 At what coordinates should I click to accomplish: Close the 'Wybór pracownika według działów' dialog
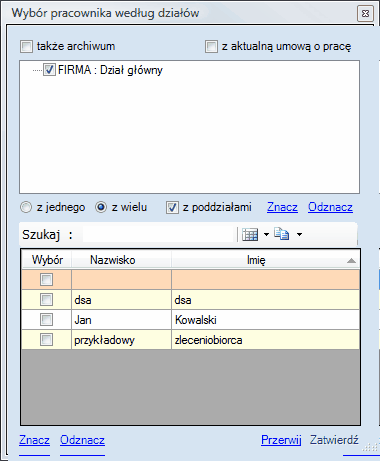tap(365, 14)
